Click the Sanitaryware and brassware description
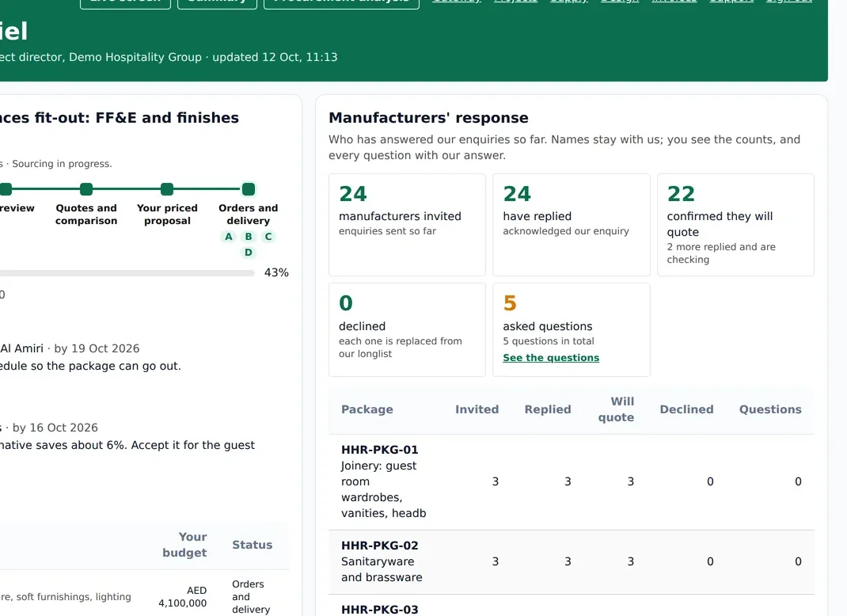Screen dimensions: 847x616 (x=382, y=569)
